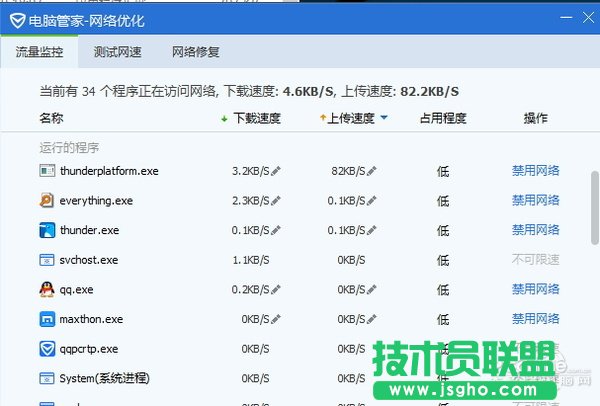
Task: Click 禁用网络 for thunderplatform.exe
Action: 536,171
